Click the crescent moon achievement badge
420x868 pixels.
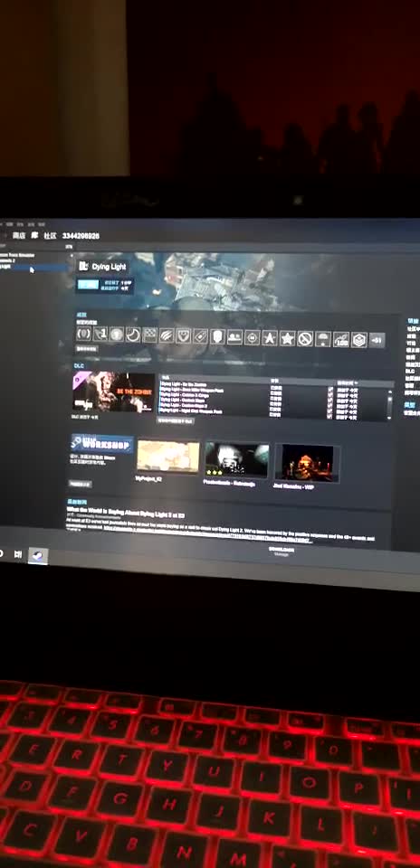tap(133, 335)
